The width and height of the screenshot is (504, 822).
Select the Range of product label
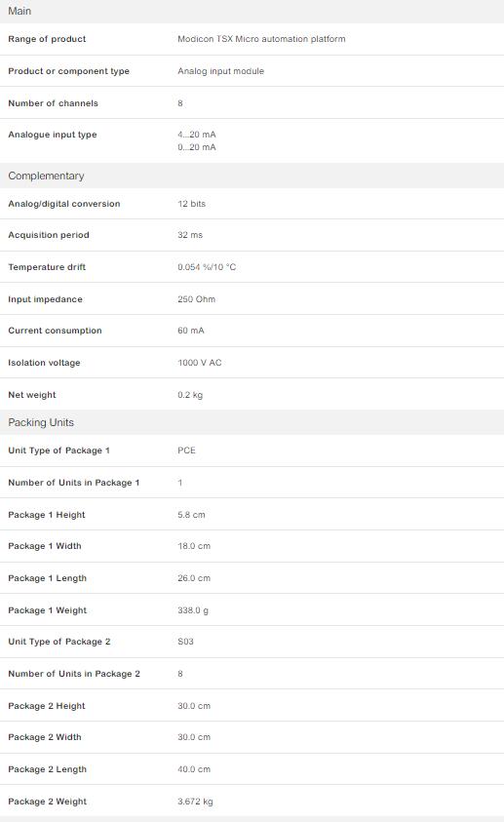tap(47, 39)
